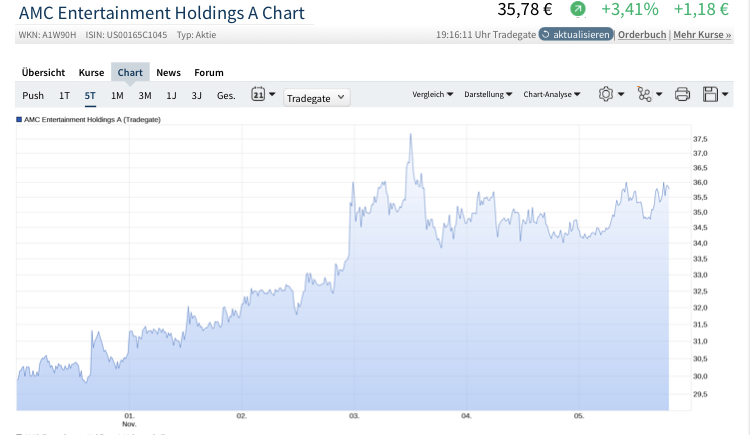Click the save diskette icon
750x435 pixels.
click(x=711, y=95)
